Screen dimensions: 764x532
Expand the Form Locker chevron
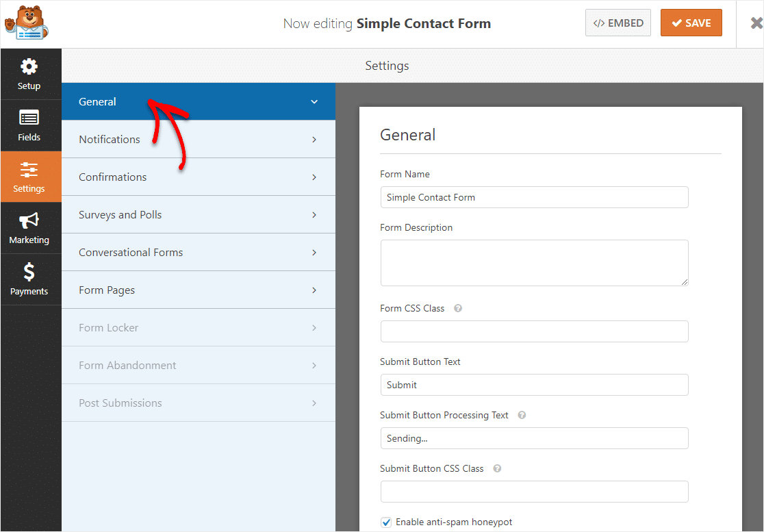pos(314,328)
